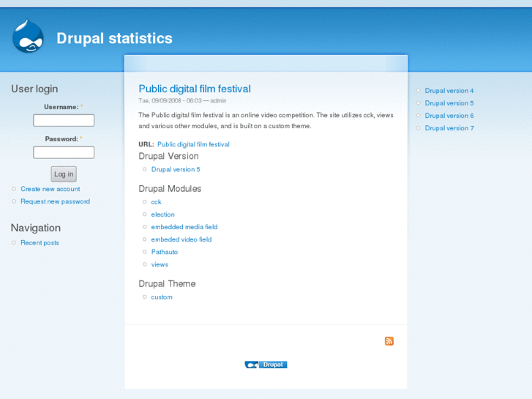
Task: Open Drupal version 5 under Drupal Version
Action: (x=176, y=169)
